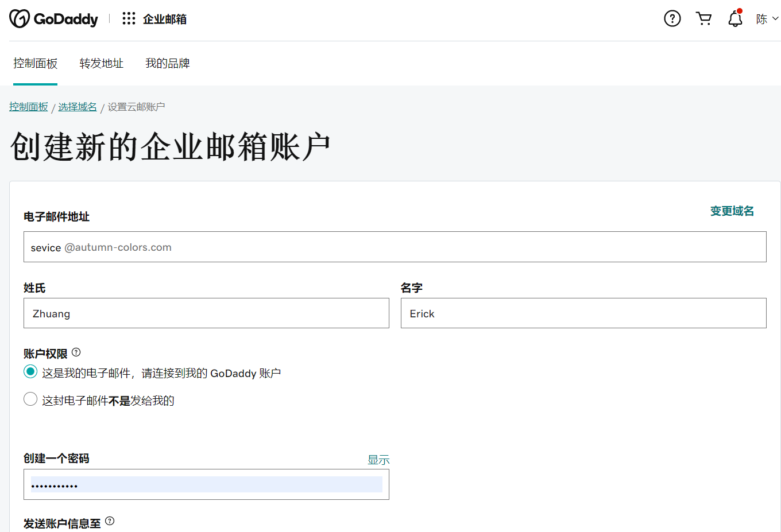Go to 选择域名 breadcrumb link

coord(78,107)
